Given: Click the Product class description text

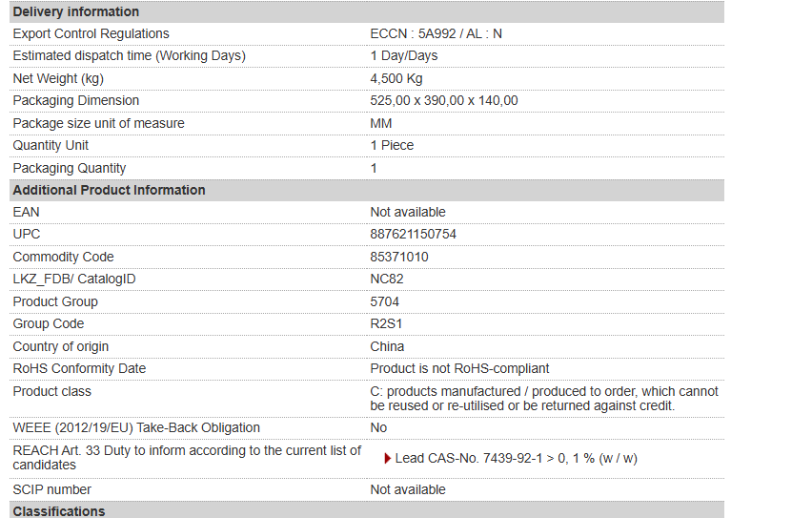Looking at the screenshot, I should coord(543,399).
